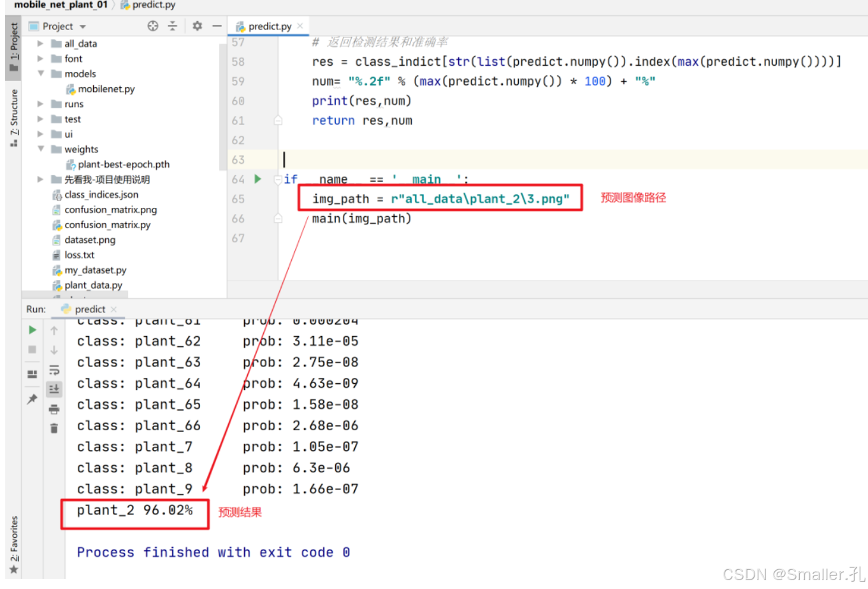The image size is (868, 589).
Task: Expand the font folder
Action: coord(40,59)
